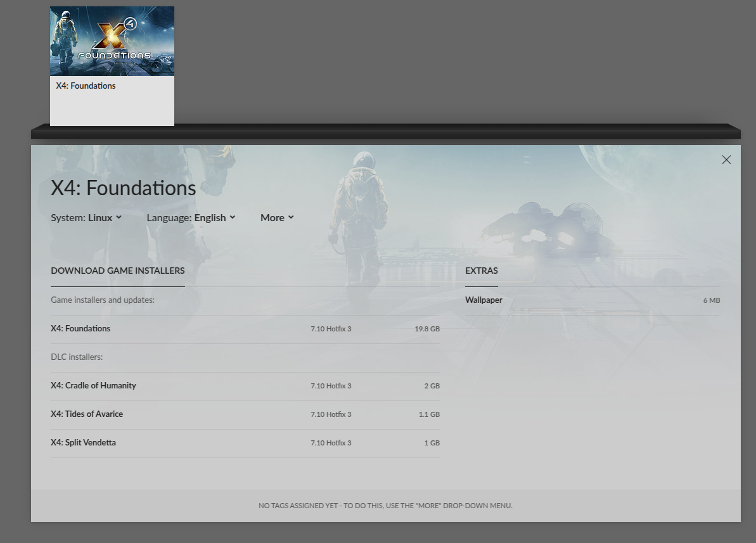The height and width of the screenshot is (543, 756).
Task: Click the version text in Cradle of Humanity row
Action: pos(331,386)
